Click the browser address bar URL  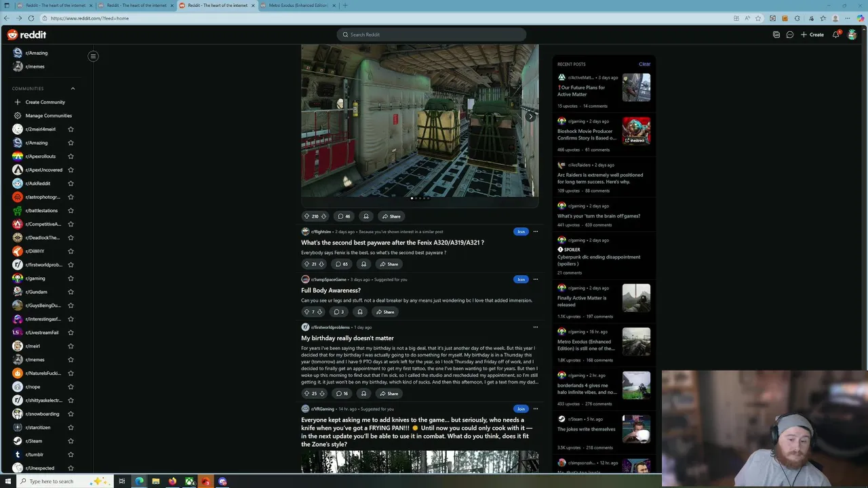pyautogui.click(x=90, y=18)
